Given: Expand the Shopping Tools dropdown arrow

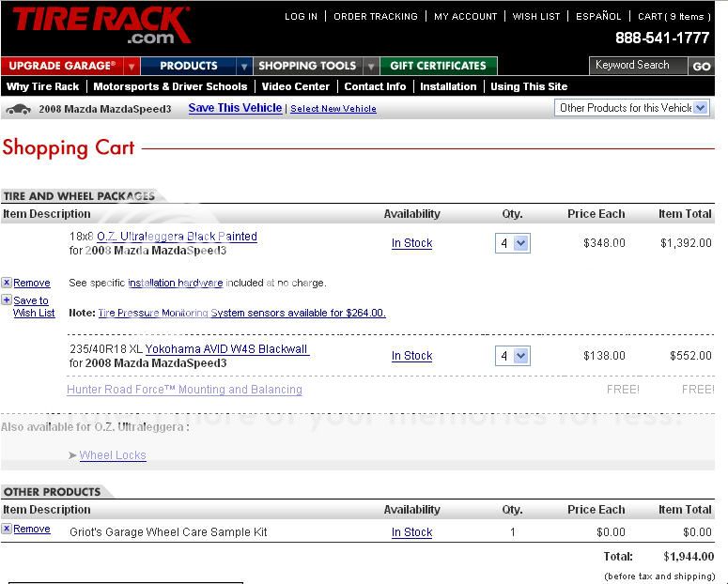Looking at the screenshot, I should click(x=371, y=66).
